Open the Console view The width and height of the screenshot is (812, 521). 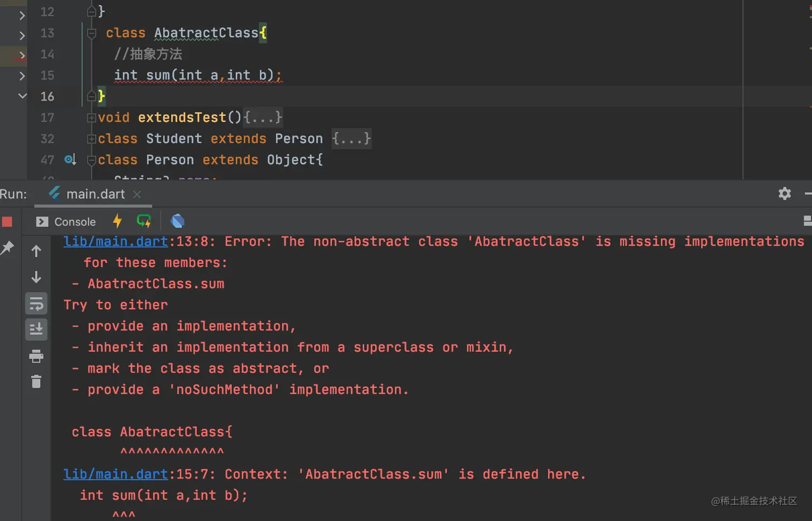click(x=66, y=222)
